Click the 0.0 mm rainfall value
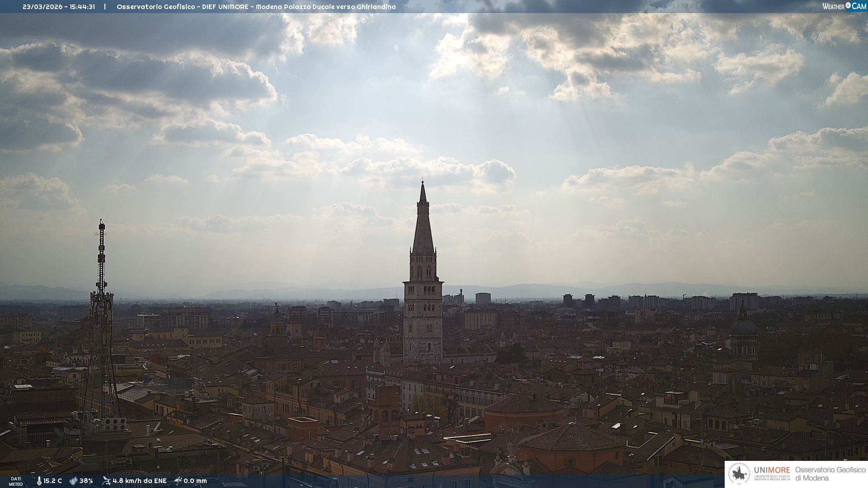The height and width of the screenshot is (488, 868). click(195, 481)
